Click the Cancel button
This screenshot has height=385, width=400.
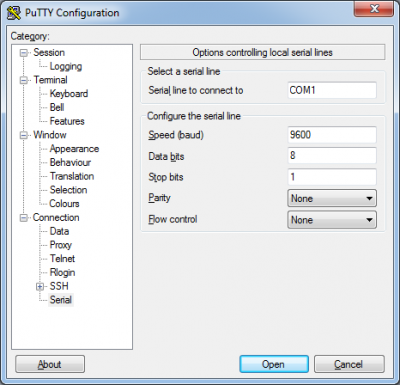(x=349, y=364)
